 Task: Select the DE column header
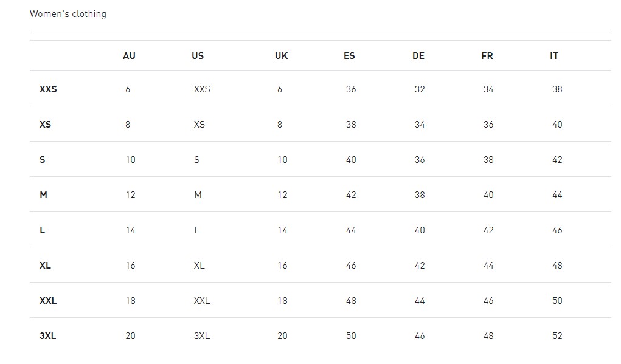pyautogui.click(x=418, y=56)
